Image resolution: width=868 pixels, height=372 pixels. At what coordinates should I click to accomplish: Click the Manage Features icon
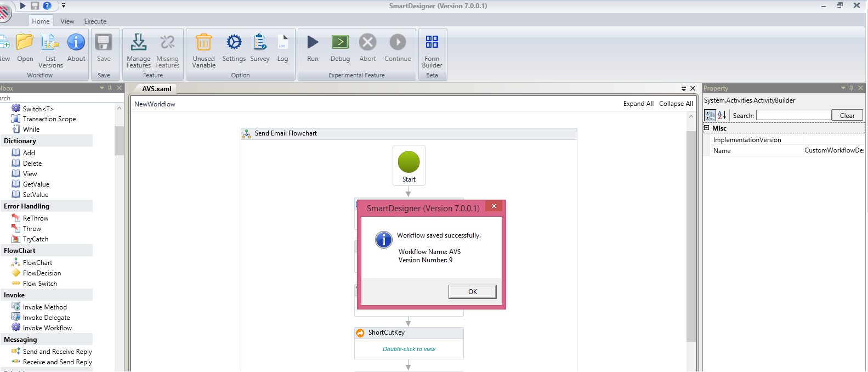(138, 43)
